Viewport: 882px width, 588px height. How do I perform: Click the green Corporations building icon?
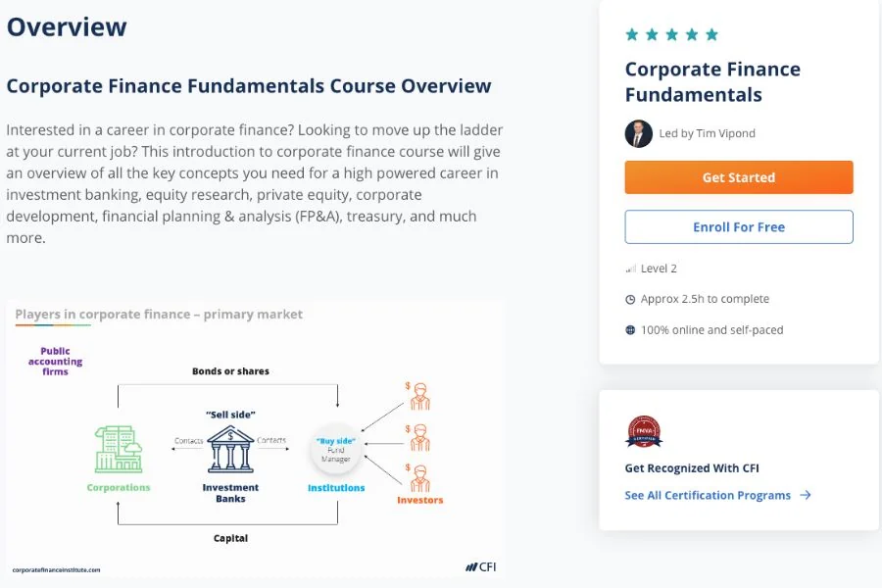click(x=118, y=449)
